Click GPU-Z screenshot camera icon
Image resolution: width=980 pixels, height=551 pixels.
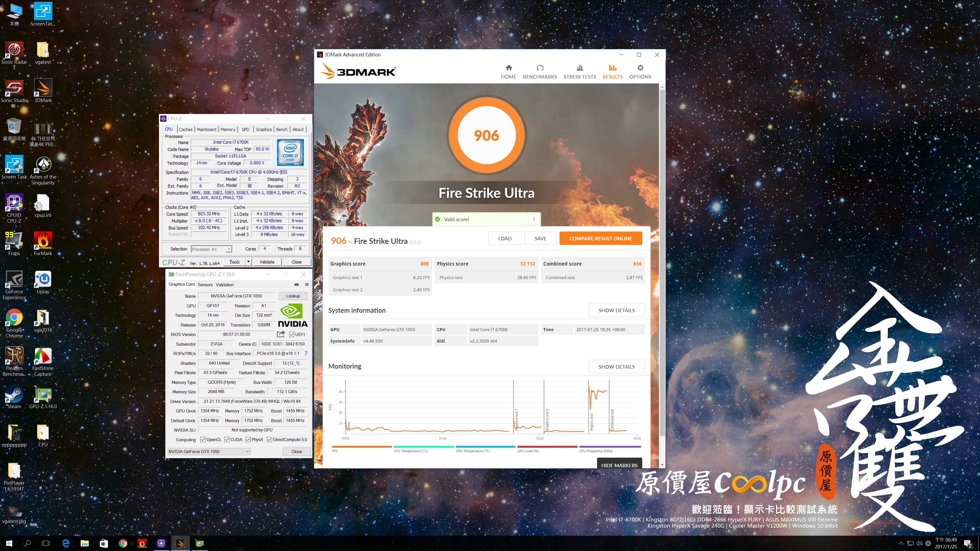[x=296, y=284]
